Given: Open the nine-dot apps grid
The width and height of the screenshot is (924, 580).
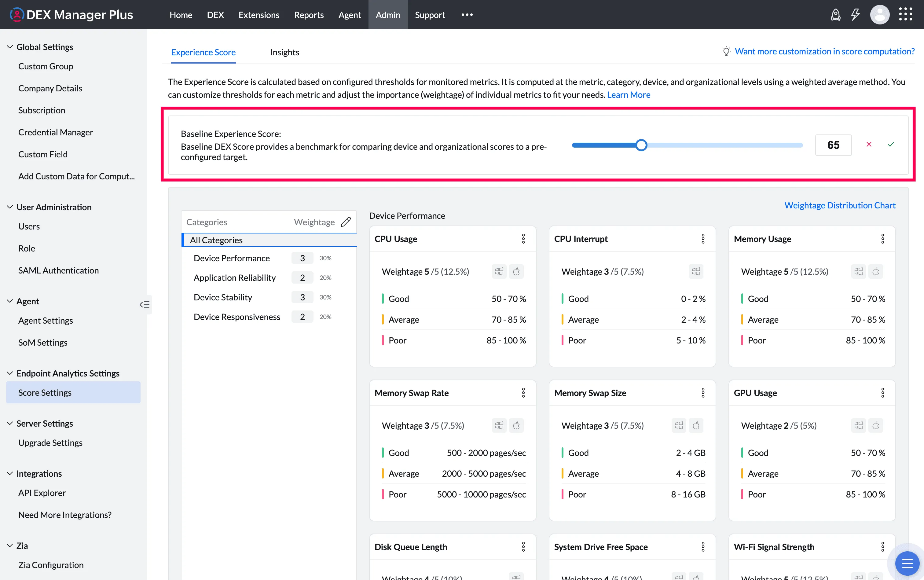Looking at the screenshot, I should 906,15.
